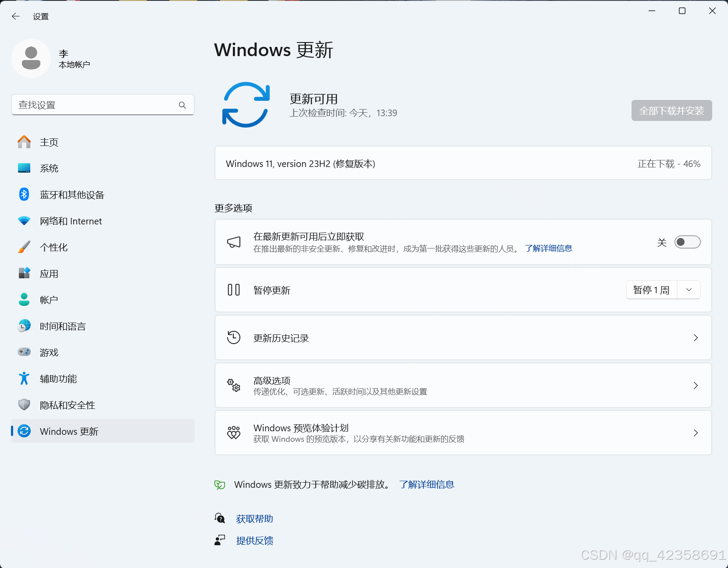Open 隐私和安全性 settings
The width and height of the screenshot is (728, 568).
[103, 405]
